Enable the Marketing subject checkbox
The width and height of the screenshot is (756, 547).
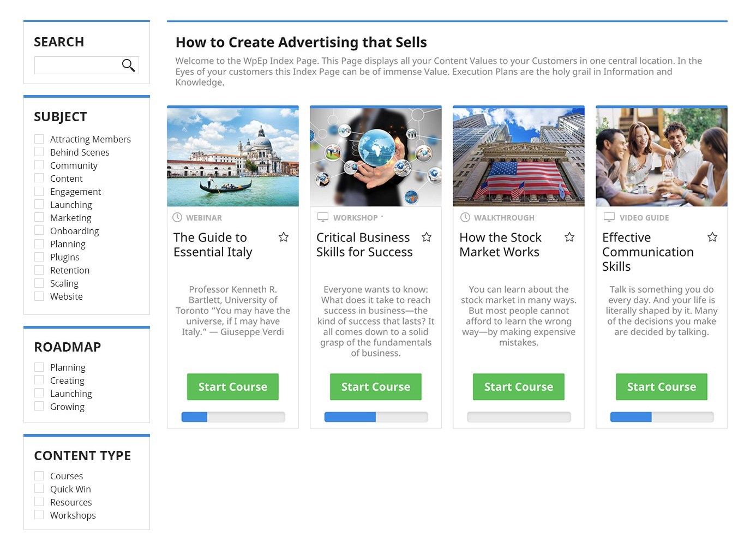pos(39,217)
